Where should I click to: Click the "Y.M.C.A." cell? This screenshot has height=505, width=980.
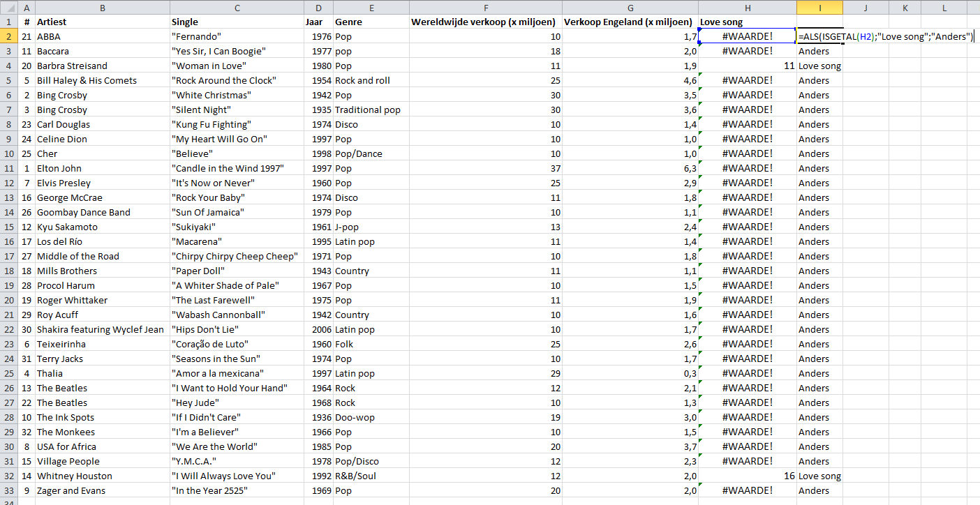237,461
